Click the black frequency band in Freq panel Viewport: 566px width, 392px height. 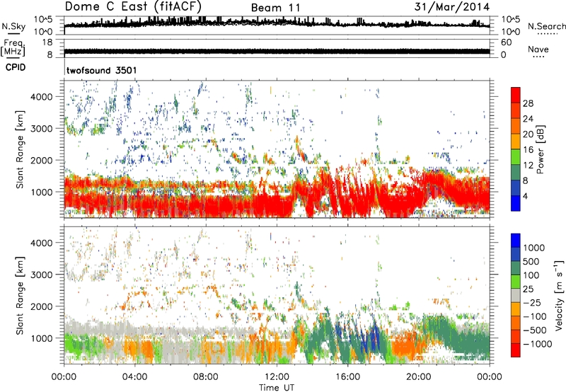[x=277, y=52]
